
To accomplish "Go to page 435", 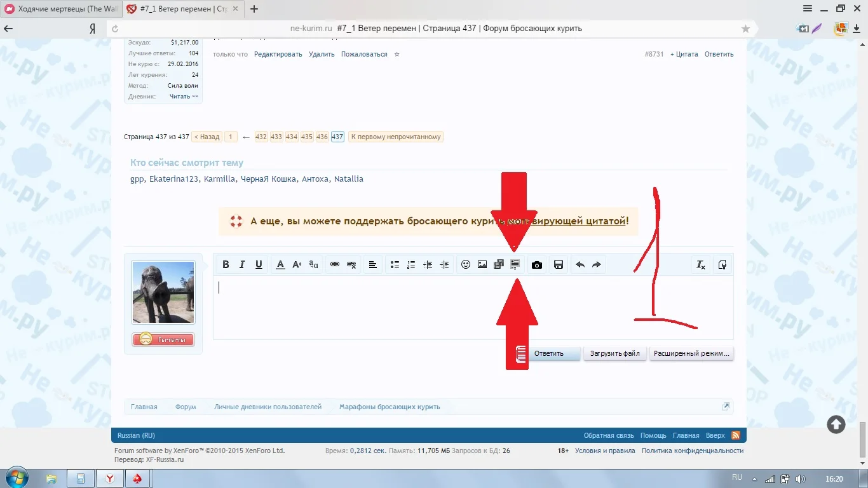I will tap(307, 137).
